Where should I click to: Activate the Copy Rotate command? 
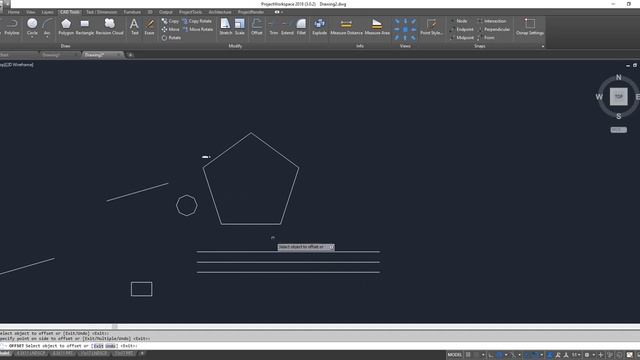pos(197,21)
